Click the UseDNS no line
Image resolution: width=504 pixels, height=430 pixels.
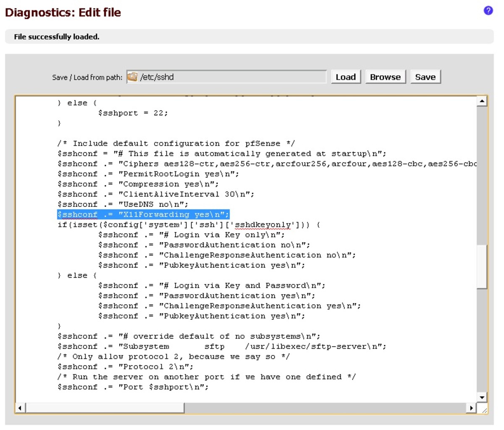click(123, 204)
